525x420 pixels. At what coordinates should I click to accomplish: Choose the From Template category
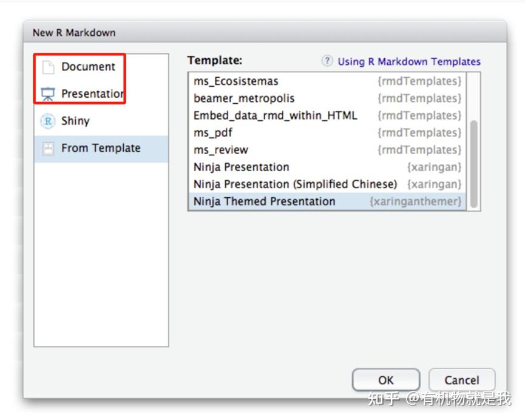point(101,148)
